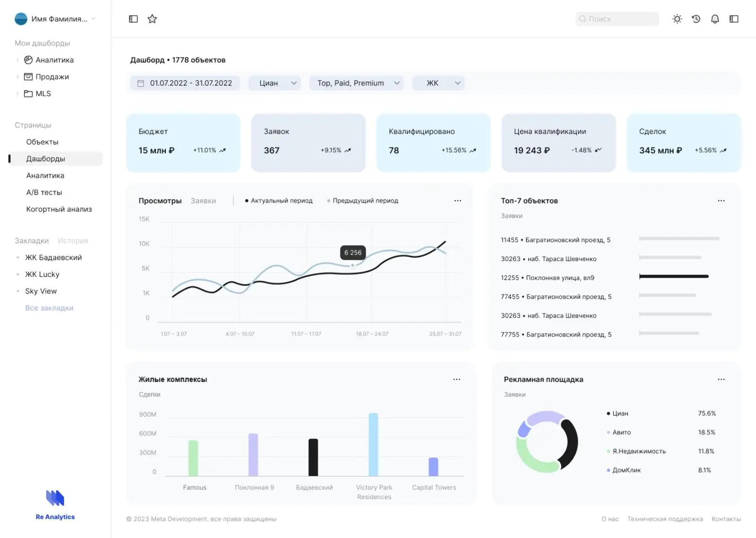Toggle Актуальный период legend series

pyautogui.click(x=278, y=201)
